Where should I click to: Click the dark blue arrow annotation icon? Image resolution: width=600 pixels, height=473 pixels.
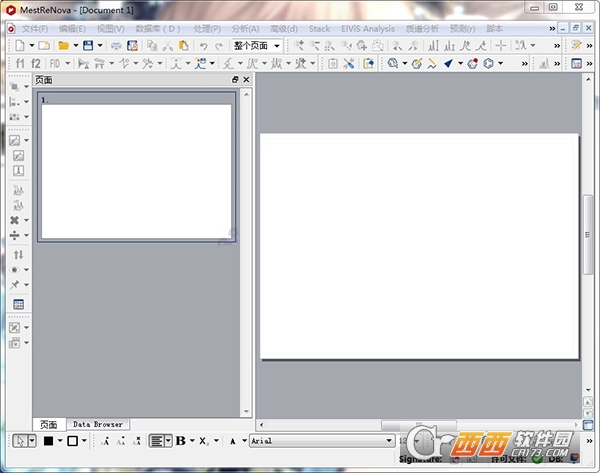(448, 64)
